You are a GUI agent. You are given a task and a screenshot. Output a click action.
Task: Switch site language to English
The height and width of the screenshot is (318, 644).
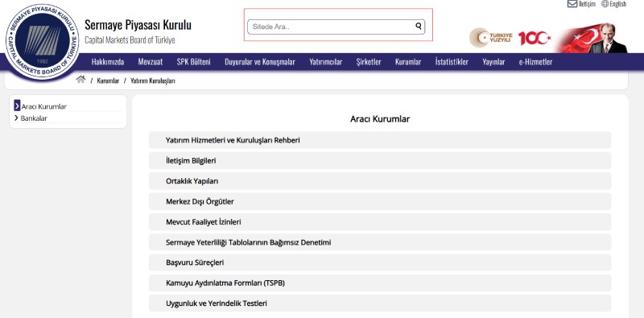618,4
